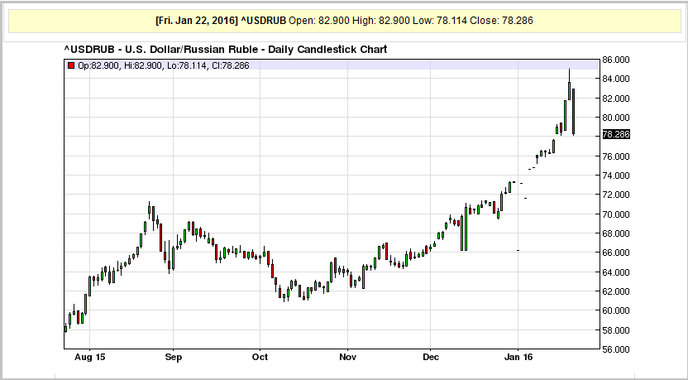This screenshot has height=380, width=688.
Task: Click the Jan 16 date axis label
Action: pos(518,357)
